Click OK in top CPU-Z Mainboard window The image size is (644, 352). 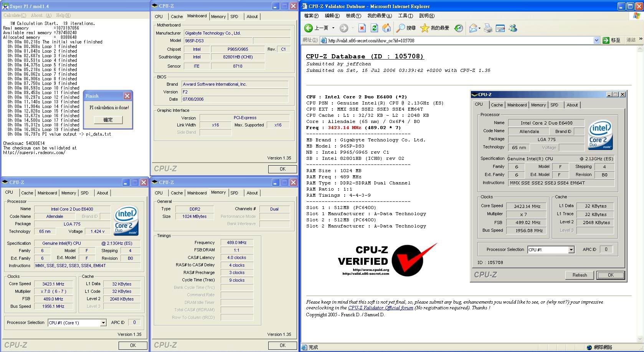point(282,169)
